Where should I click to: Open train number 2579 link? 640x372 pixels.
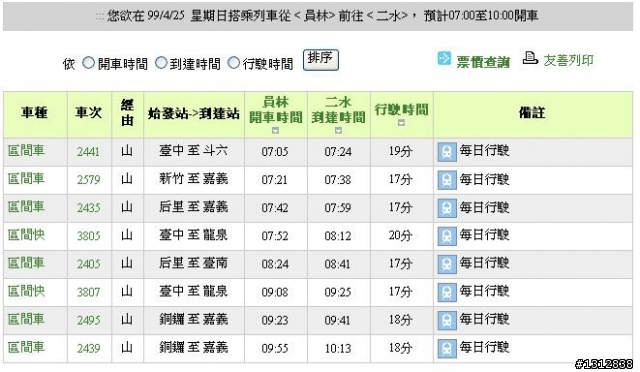pyautogui.click(x=89, y=180)
